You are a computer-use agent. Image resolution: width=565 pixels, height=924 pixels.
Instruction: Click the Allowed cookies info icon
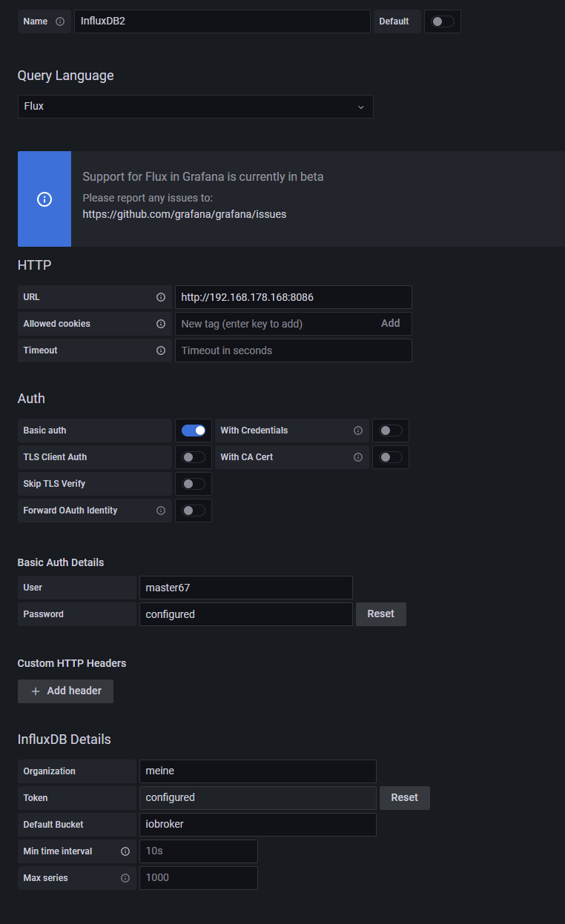click(161, 324)
